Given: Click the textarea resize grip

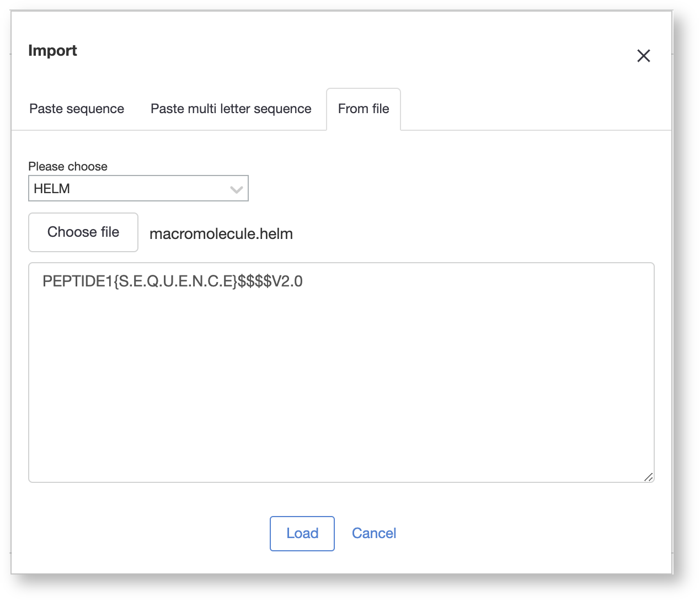Looking at the screenshot, I should 649,478.
